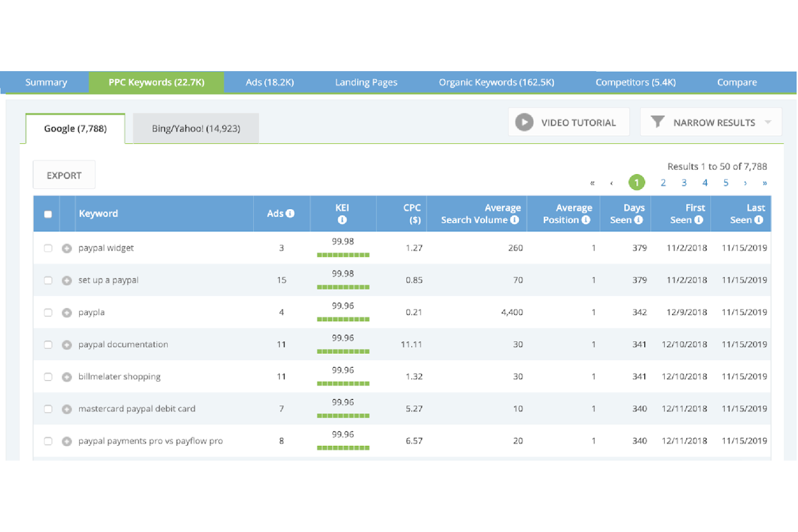Go to results page 2

click(663, 183)
